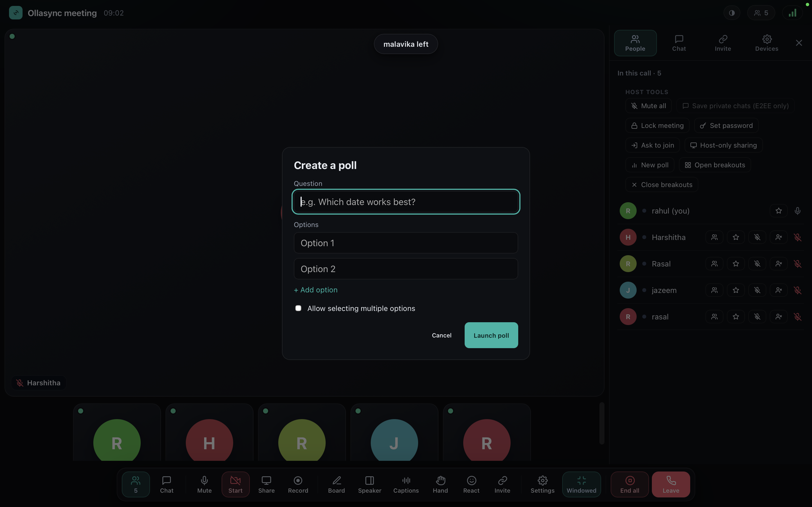
Task: Toggle the theme contrast icon in header
Action: coord(731,13)
